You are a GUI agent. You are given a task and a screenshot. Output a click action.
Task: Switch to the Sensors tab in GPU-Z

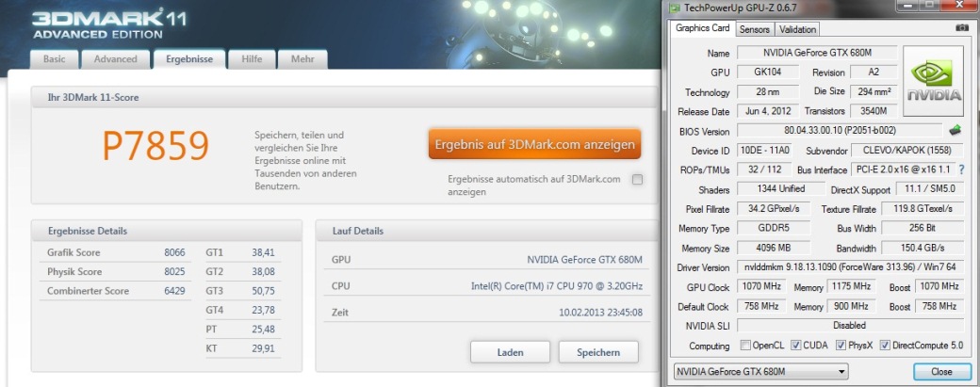[755, 29]
